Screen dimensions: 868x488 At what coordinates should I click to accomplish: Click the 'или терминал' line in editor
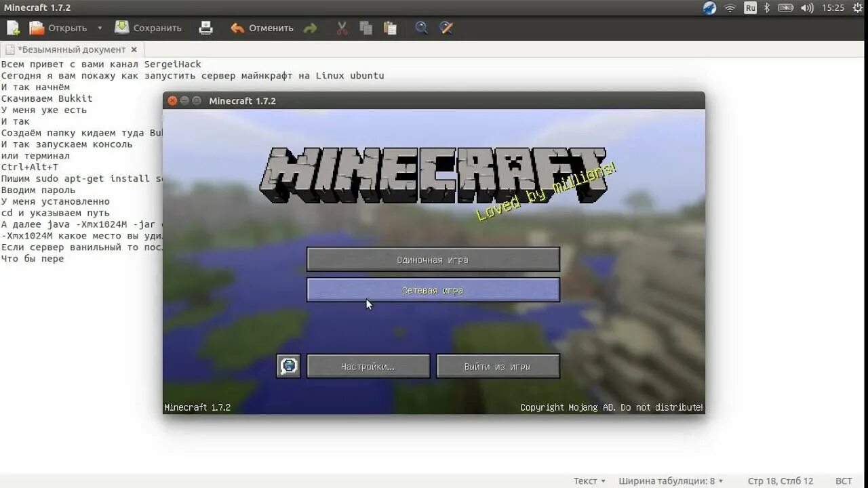(35, 155)
